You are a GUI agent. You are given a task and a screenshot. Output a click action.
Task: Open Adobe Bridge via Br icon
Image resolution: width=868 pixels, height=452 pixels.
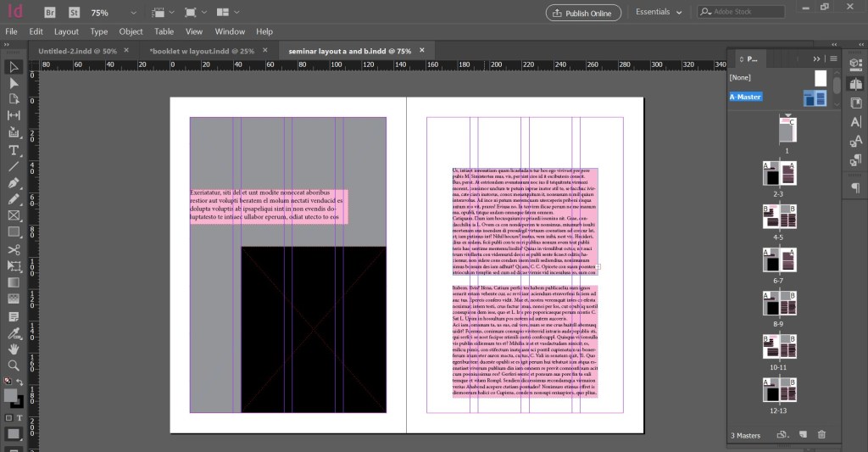[x=50, y=13]
